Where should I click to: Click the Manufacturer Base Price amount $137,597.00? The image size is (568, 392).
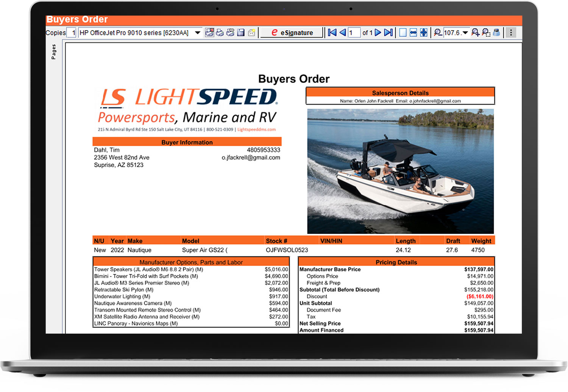(479, 269)
